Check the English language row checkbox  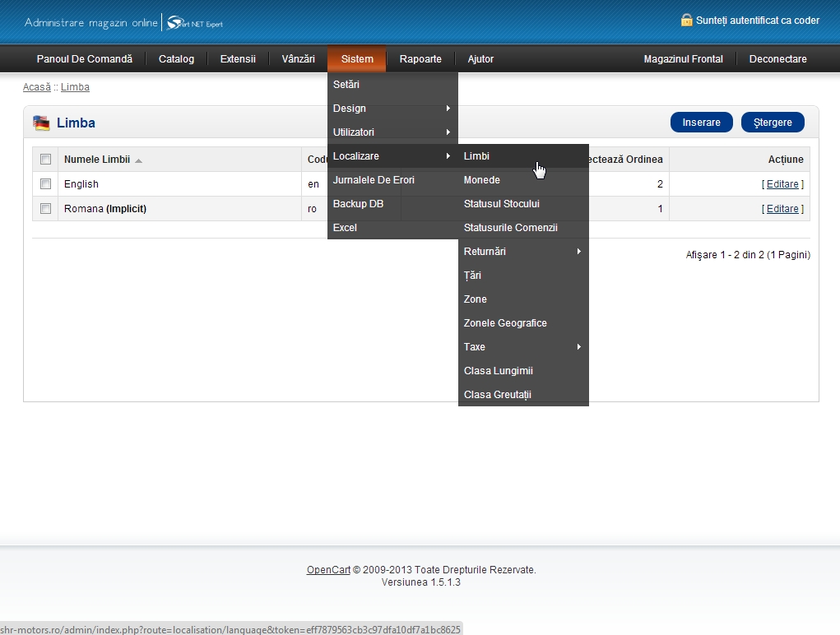point(46,184)
